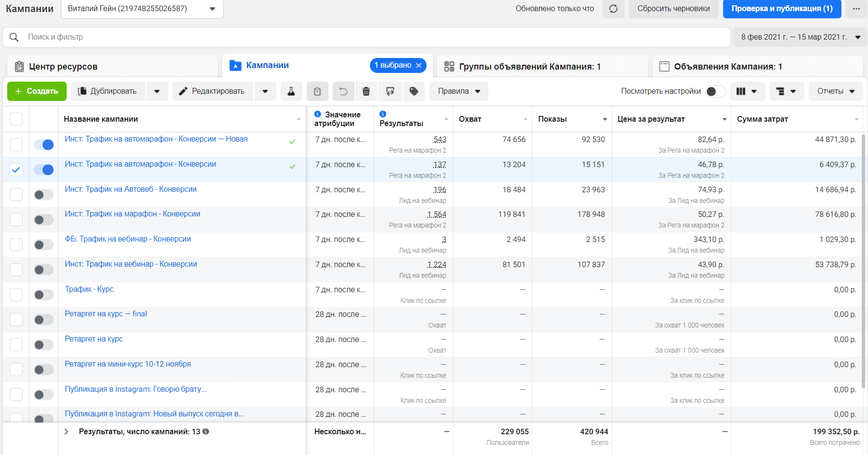Open the three-dots more options menu
Screen dimensions: 868x455
pyautogui.click(x=856, y=9)
